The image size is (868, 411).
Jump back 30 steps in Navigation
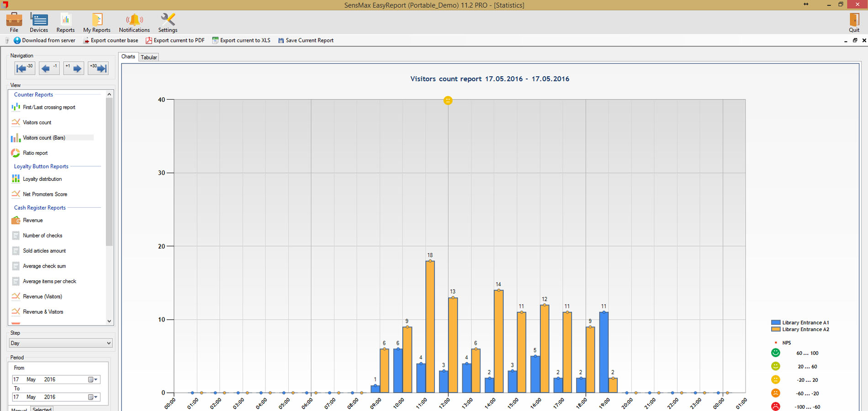pyautogui.click(x=25, y=68)
